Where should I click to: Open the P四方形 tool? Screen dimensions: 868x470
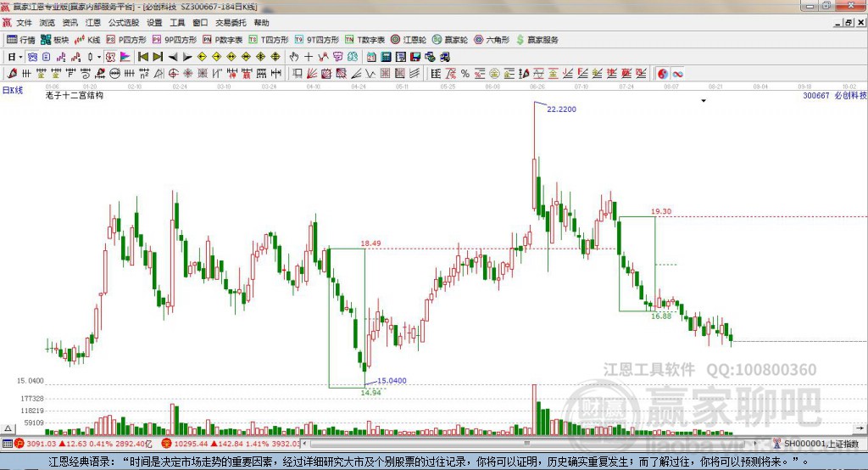tap(126, 39)
